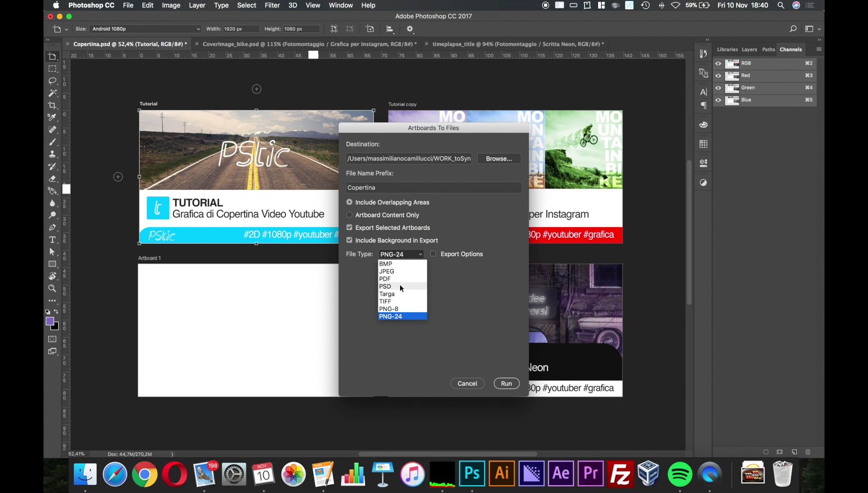
Task: Select the Rectangle shape tool
Action: [x=52, y=264]
